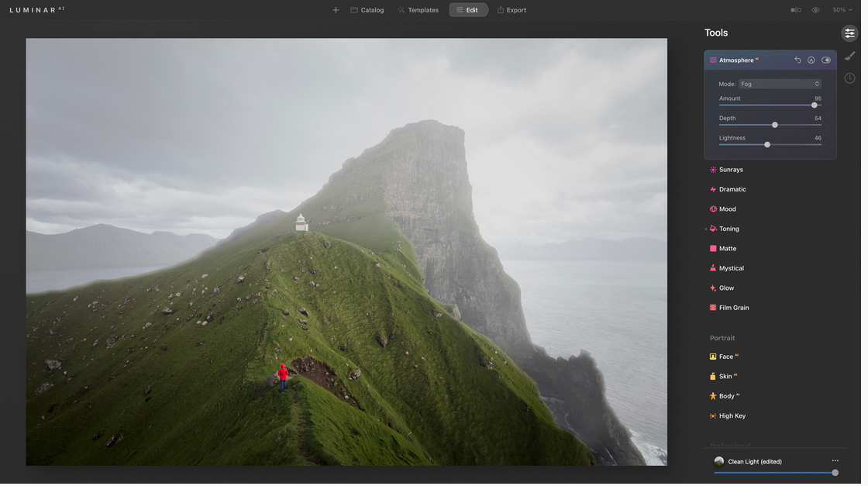Click the Skin AI tool icon
This screenshot has width=868, height=486.
713,377
